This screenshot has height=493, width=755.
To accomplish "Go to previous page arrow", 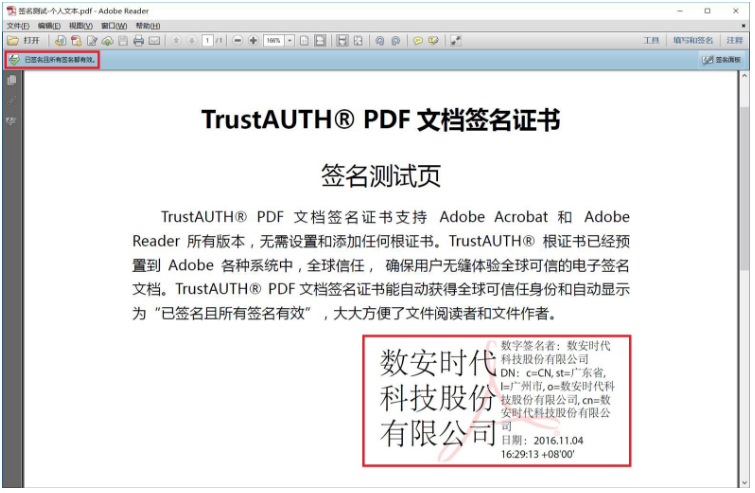I will (176, 41).
